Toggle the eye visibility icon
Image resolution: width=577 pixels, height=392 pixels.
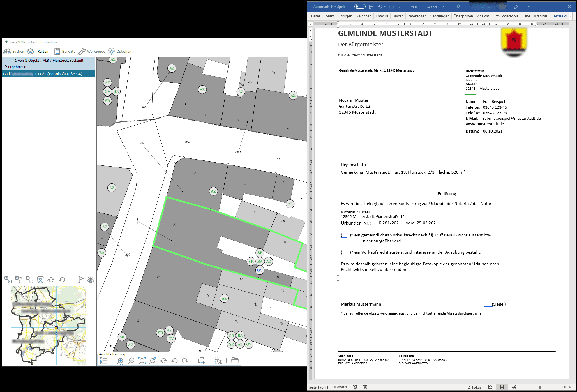(91, 280)
